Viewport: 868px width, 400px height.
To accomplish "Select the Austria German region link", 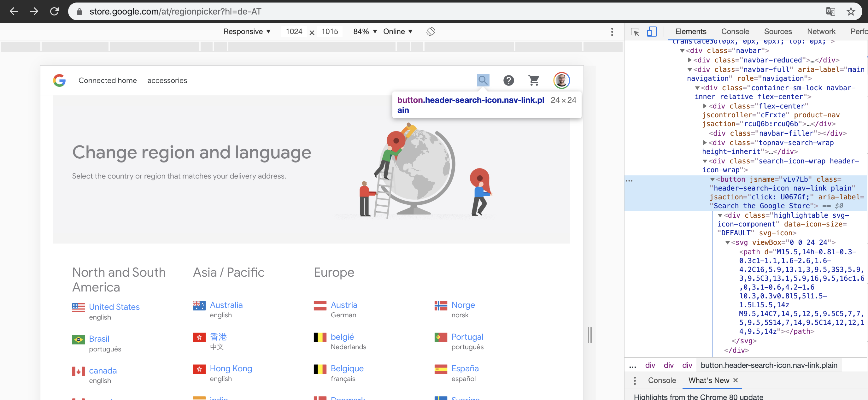I will coord(343,305).
